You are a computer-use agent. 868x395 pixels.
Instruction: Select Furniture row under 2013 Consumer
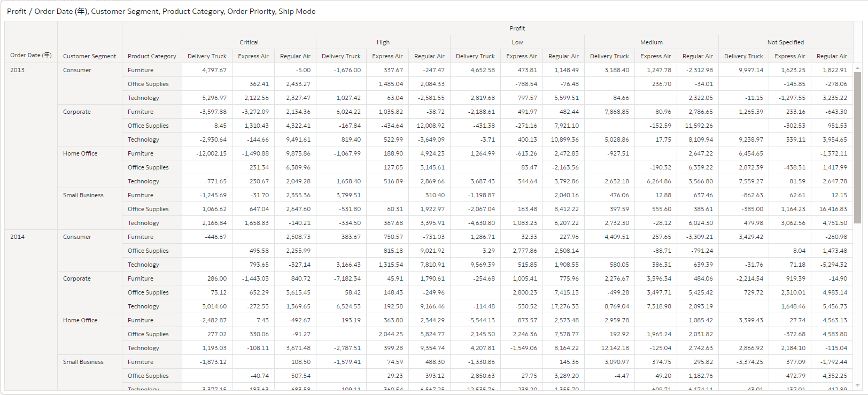(152, 70)
